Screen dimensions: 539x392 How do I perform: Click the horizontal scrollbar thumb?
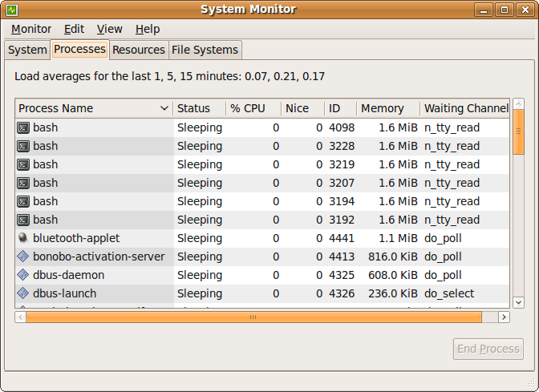tap(253, 317)
